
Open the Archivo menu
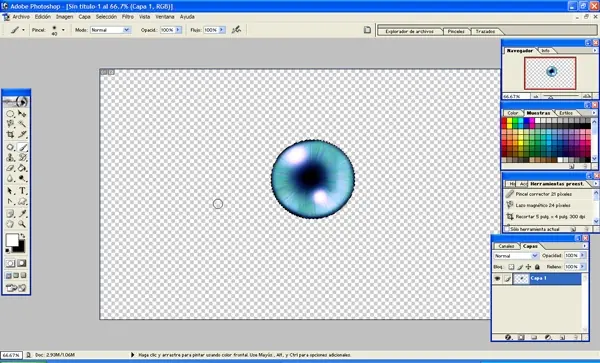[x=21, y=17]
